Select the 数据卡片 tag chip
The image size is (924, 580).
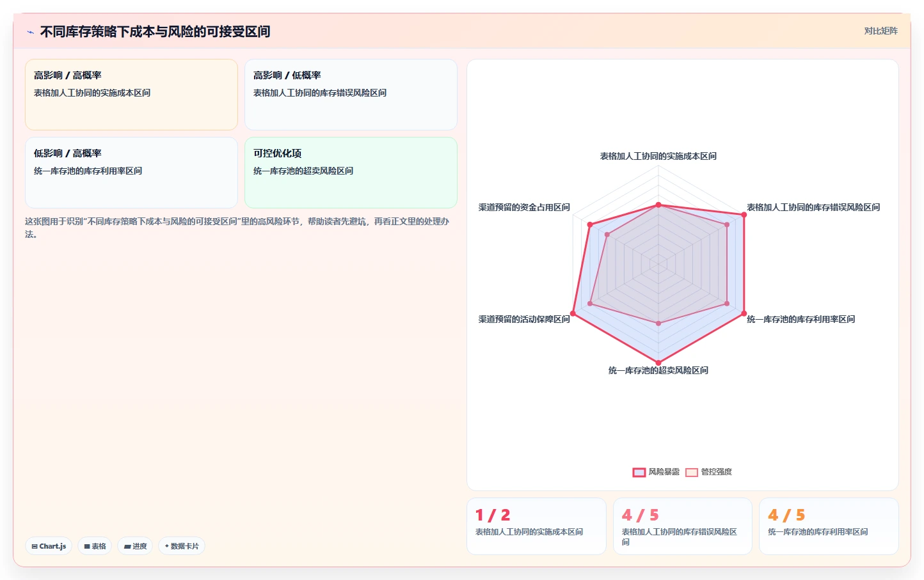pyautogui.click(x=182, y=546)
